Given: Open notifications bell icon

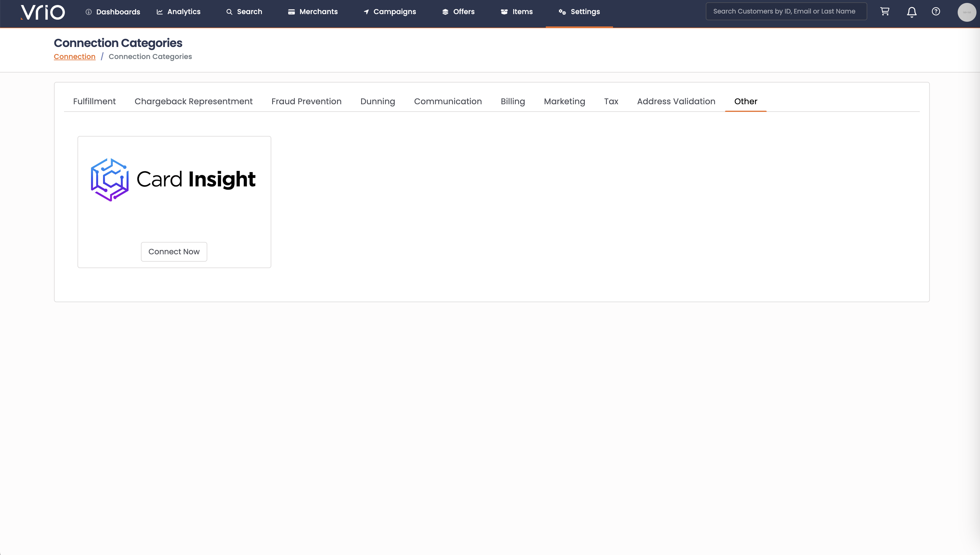Looking at the screenshot, I should tap(911, 12).
